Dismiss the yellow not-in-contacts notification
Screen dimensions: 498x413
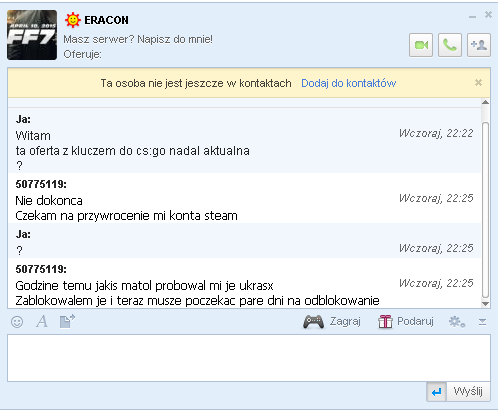(478, 83)
